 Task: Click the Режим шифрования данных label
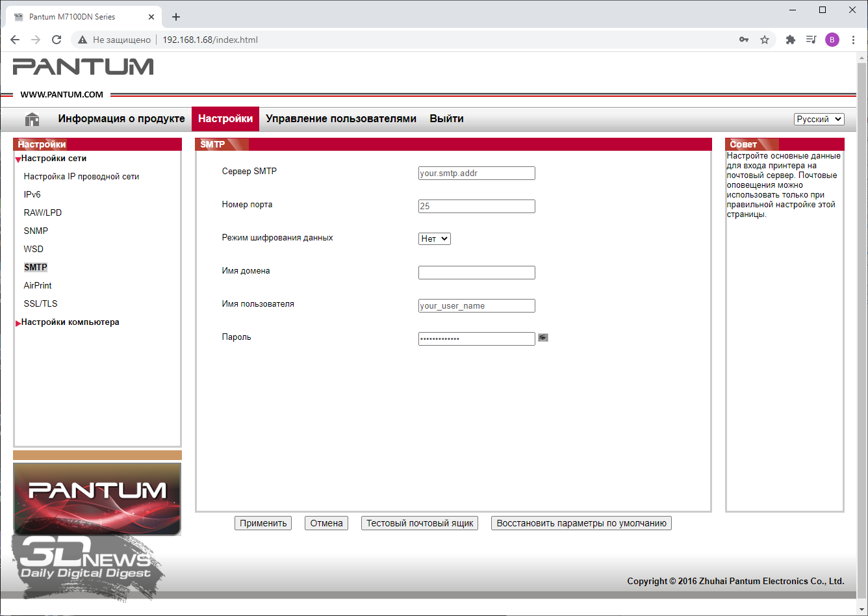click(x=277, y=238)
